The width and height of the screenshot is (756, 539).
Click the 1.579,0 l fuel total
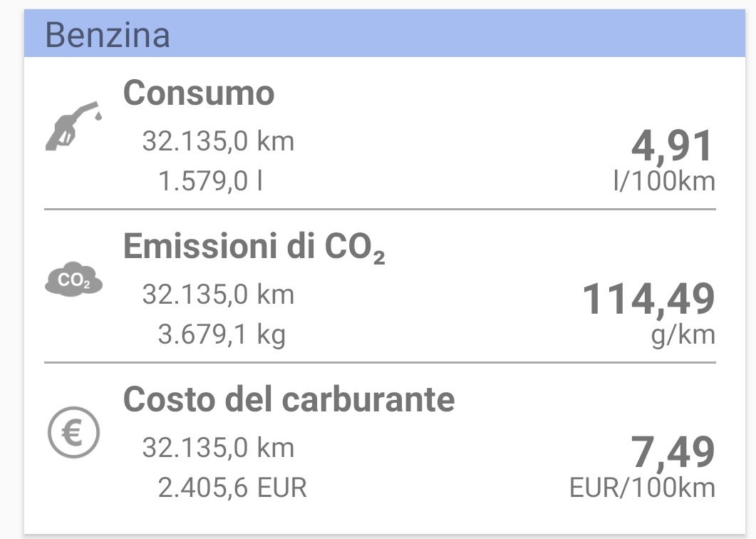click(x=210, y=181)
